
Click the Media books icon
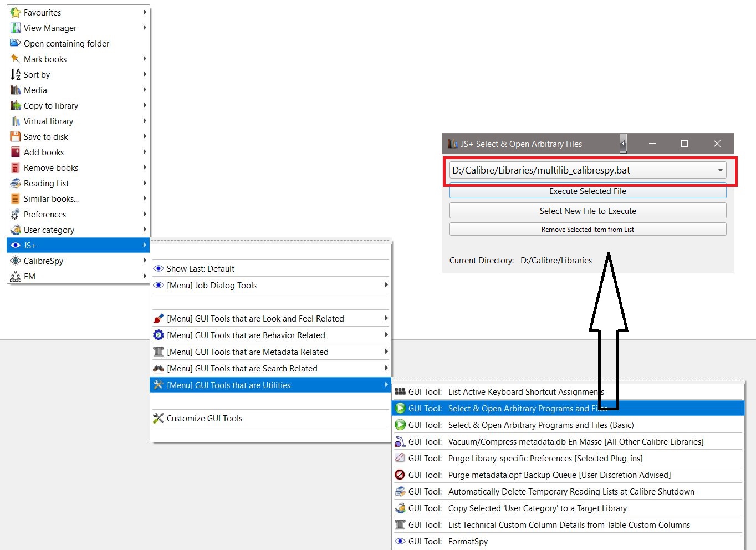click(16, 90)
